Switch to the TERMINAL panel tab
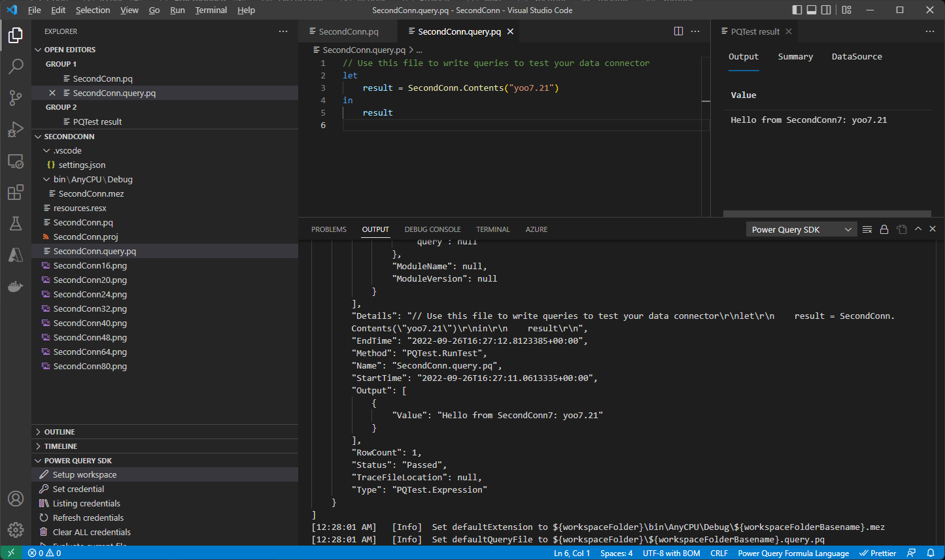Viewport: 945px width, 560px height. coord(493,229)
